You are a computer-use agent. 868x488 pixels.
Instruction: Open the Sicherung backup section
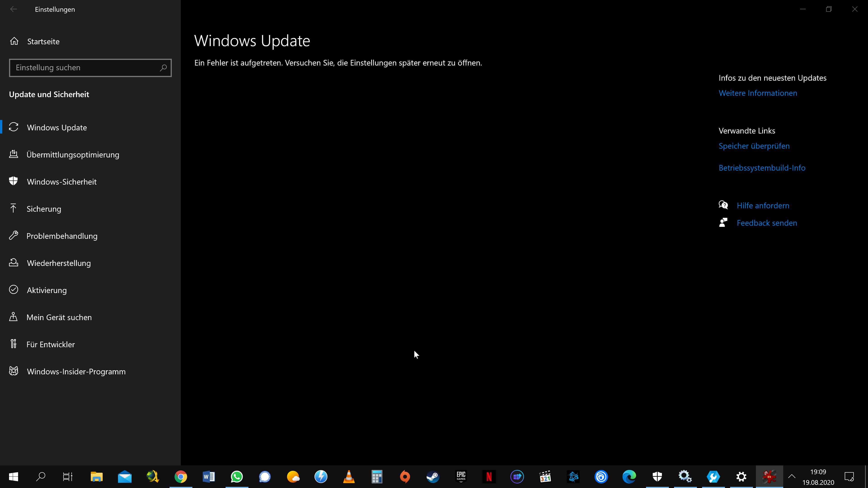(43, 209)
